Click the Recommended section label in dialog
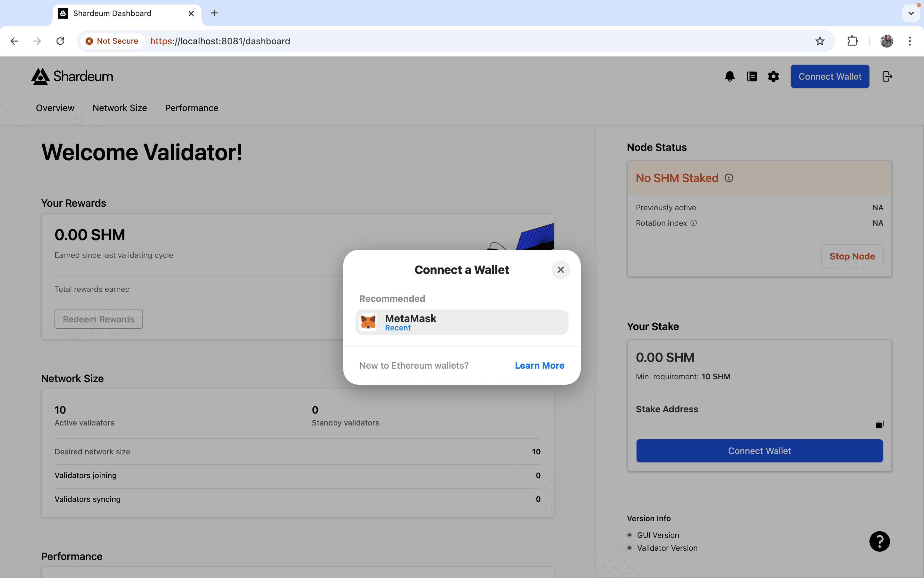The height and width of the screenshot is (578, 924). pyautogui.click(x=392, y=299)
